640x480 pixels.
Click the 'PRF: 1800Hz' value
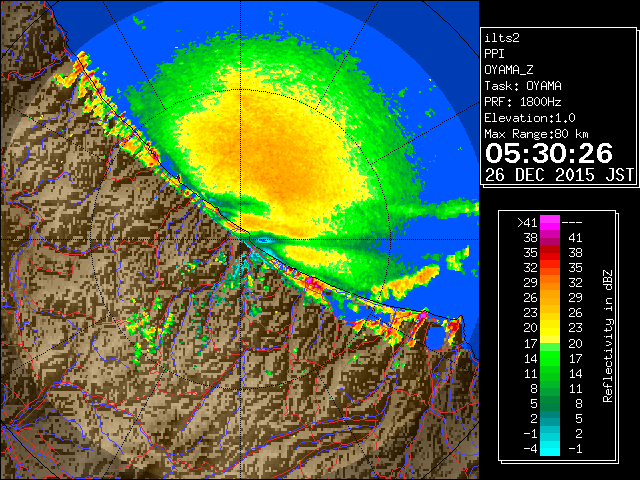[523, 102]
